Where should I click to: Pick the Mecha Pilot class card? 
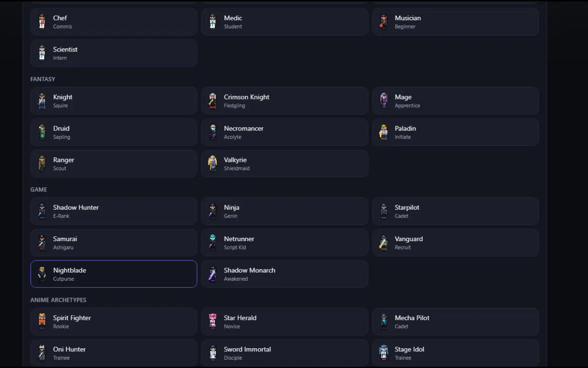456,322
